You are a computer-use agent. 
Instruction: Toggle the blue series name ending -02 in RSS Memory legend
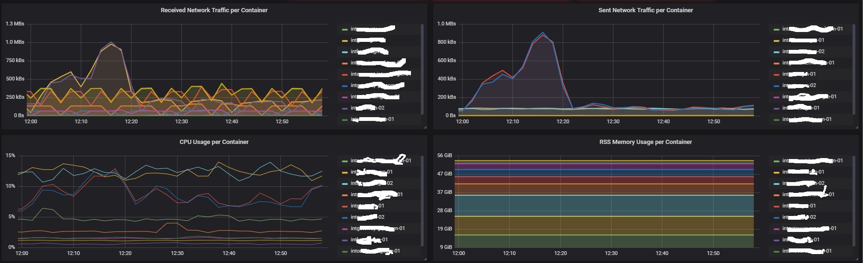coord(799,217)
